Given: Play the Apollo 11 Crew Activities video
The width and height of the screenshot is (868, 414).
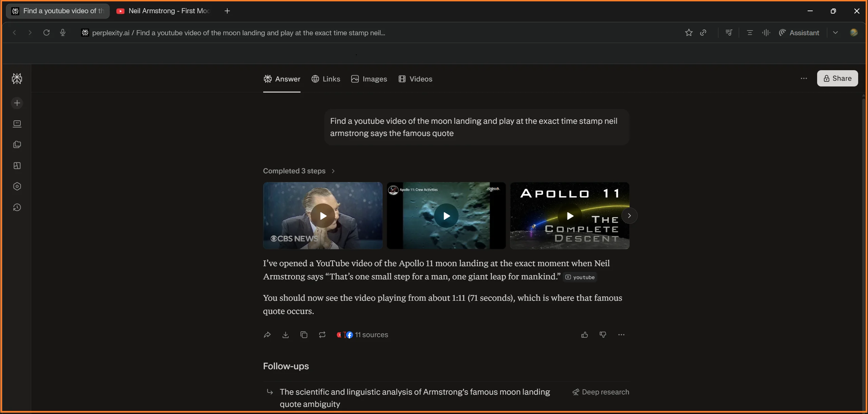Looking at the screenshot, I should tap(446, 216).
